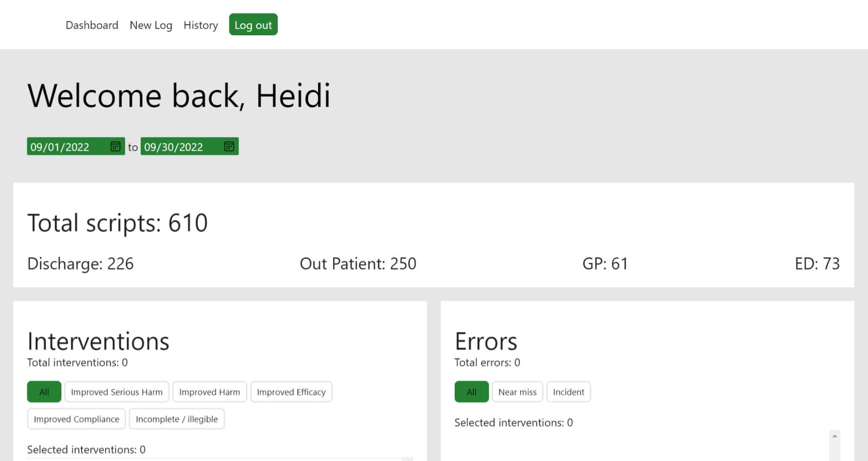Click the 09/30/2022 end date field
This screenshot has width=868, height=461.
(190, 146)
